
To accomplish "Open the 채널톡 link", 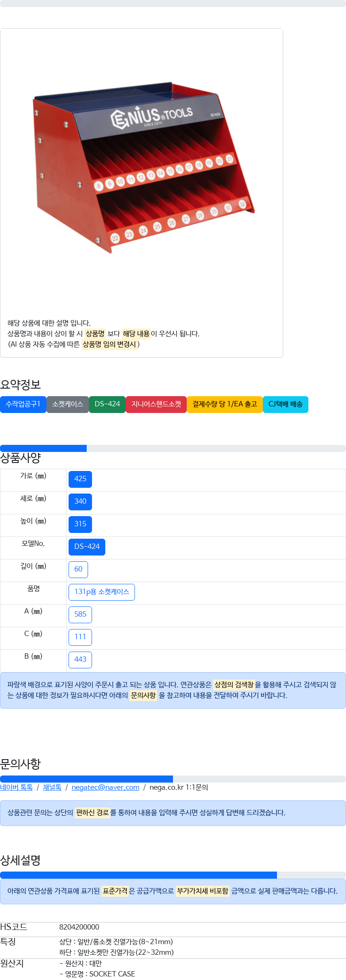I will pyautogui.click(x=52, y=787).
